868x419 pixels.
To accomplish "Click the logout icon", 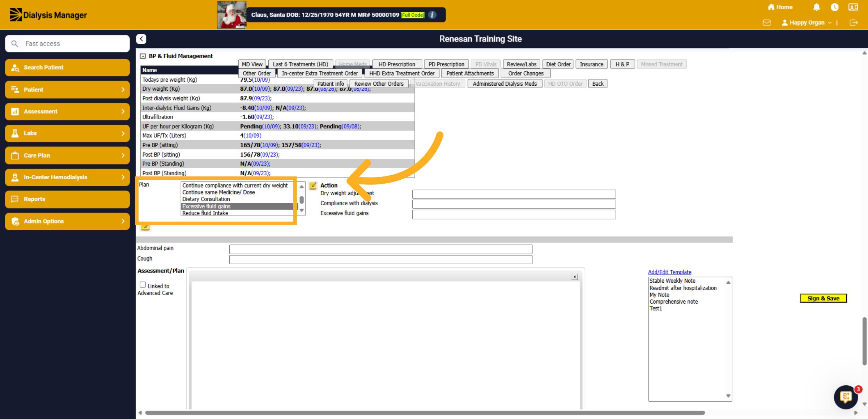I will coord(854,23).
